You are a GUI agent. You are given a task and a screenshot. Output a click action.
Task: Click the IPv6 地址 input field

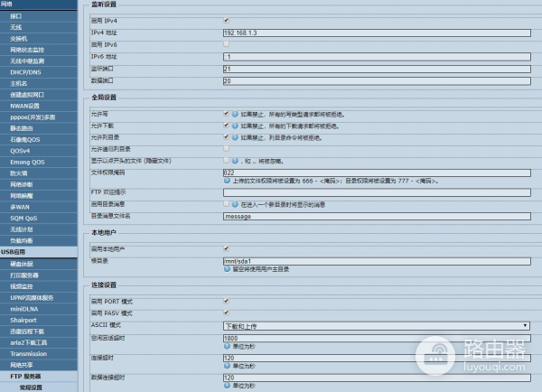pyautogui.click(x=377, y=57)
